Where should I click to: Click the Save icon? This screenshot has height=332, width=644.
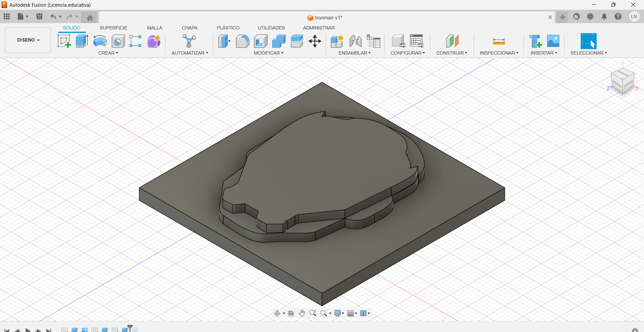click(x=39, y=16)
